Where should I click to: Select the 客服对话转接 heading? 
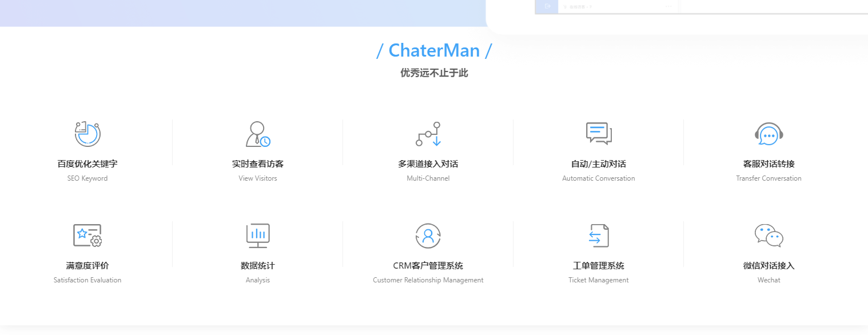pos(769,164)
